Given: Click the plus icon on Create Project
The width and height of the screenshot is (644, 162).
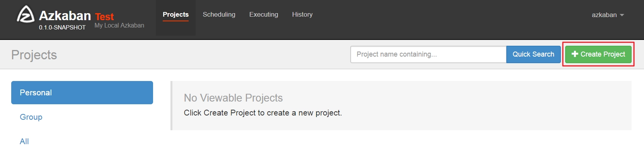Looking at the screenshot, I should [575, 54].
